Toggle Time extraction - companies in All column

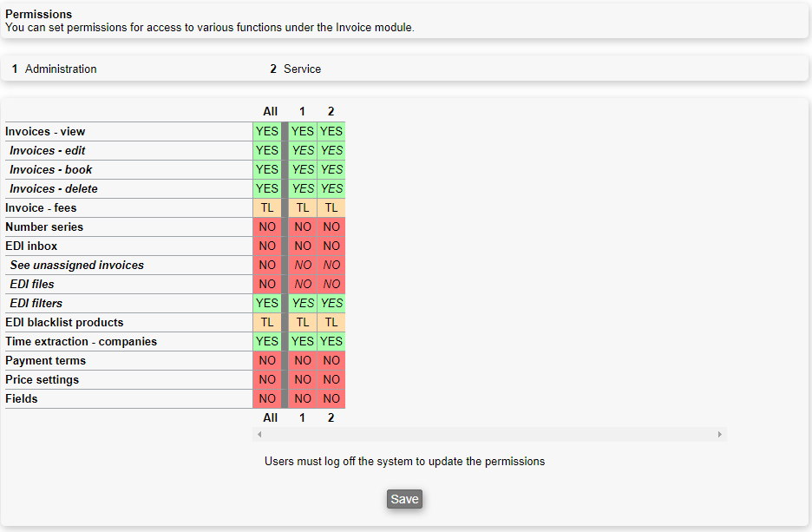pyautogui.click(x=267, y=342)
